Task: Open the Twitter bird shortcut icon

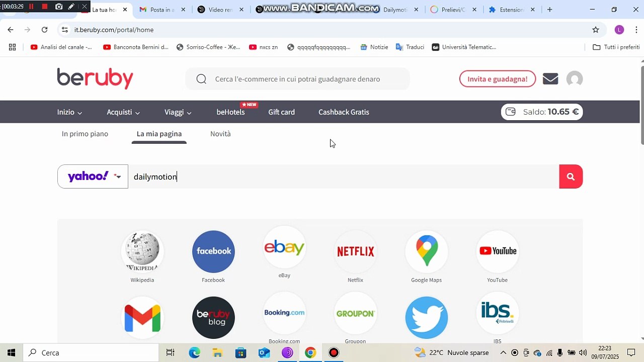Action: click(427, 317)
